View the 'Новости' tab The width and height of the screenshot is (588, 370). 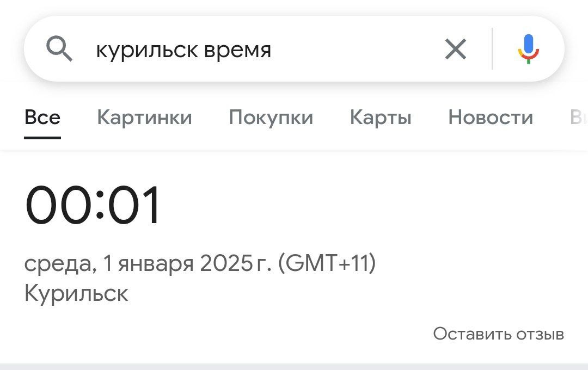490,117
